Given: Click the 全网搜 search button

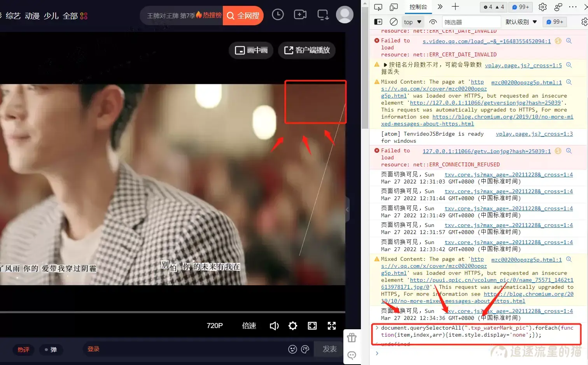Looking at the screenshot, I should pyautogui.click(x=243, y=16).
